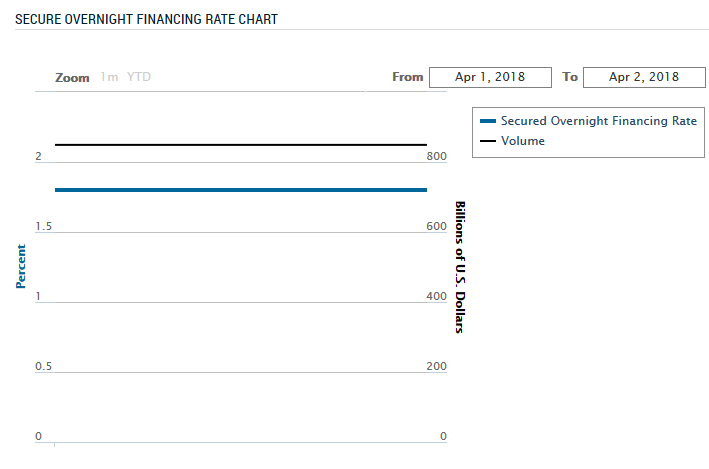The height and width of the screenshot is (469, 709).
Task: Click the black volume line in chart
Action: pyautogui.click(x=240, y=145)
